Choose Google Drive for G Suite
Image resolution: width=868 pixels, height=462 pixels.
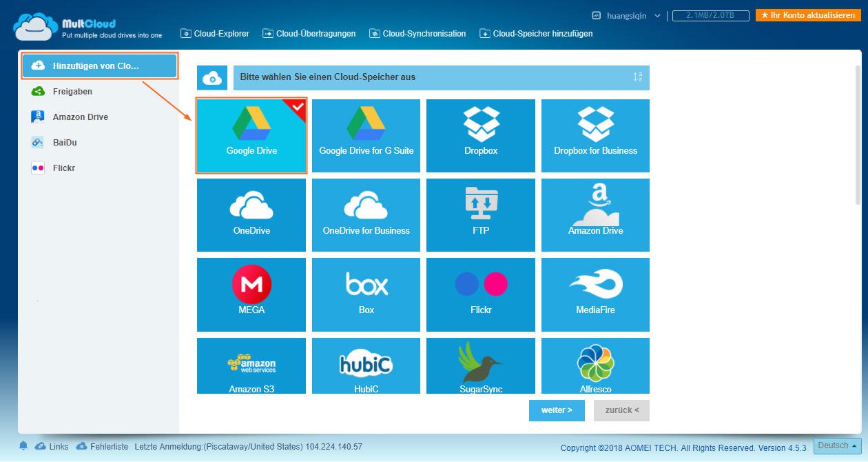click(366, 136)
